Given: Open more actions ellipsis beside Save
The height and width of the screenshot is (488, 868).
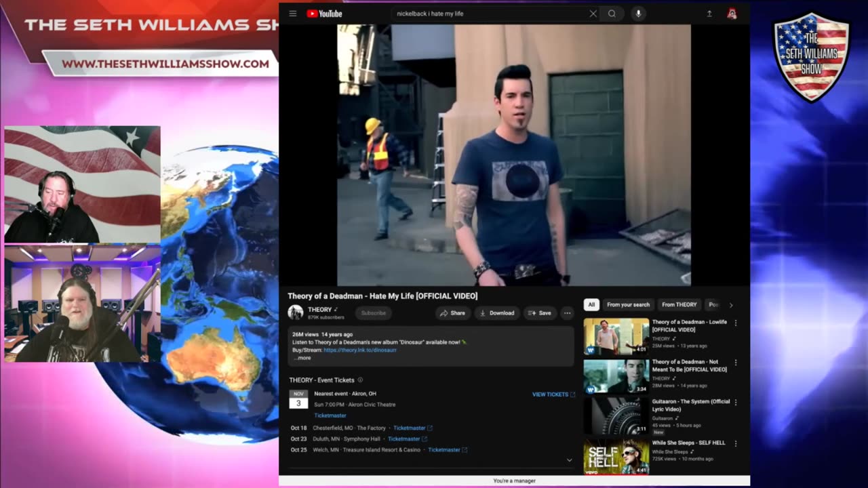Looking at the screenshot, I should [567, 313].
